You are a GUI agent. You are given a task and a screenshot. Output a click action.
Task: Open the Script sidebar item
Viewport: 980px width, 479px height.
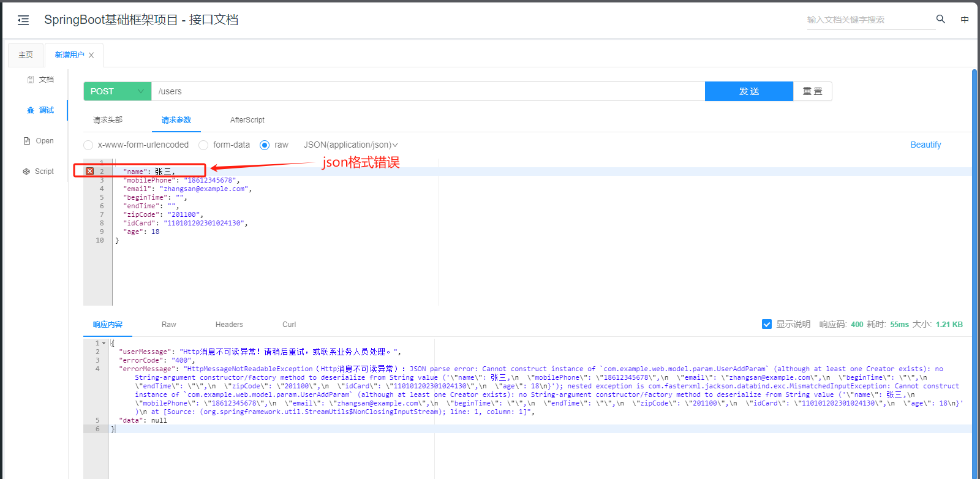[x=39, y=172]
